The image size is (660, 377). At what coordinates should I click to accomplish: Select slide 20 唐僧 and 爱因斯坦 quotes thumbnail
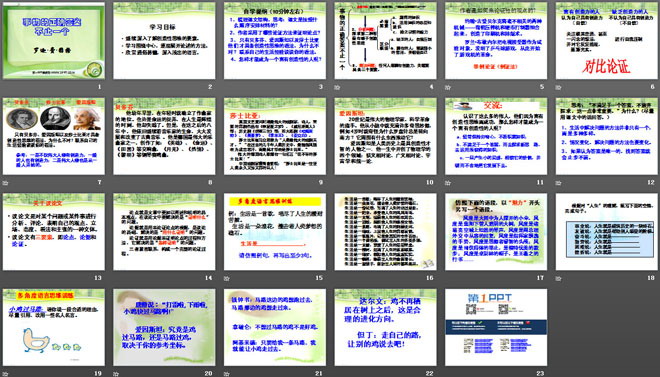(x=164, y=327)
